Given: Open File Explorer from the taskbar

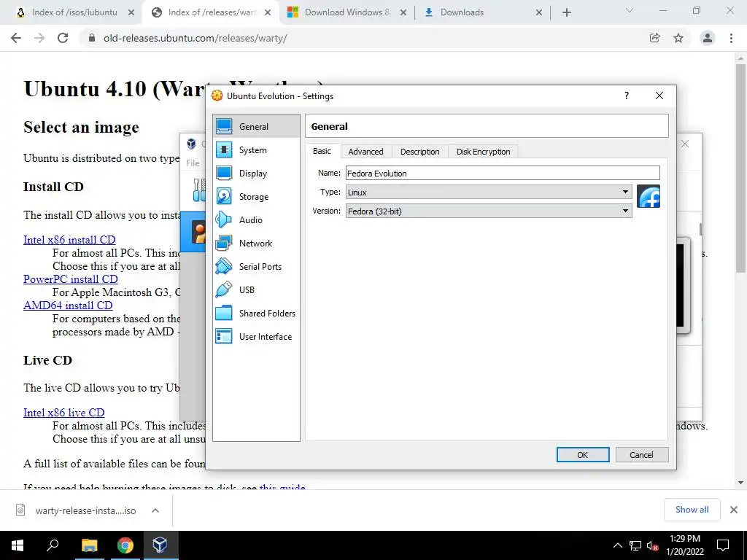Looking at the screenshot, I should click(89, 545).
